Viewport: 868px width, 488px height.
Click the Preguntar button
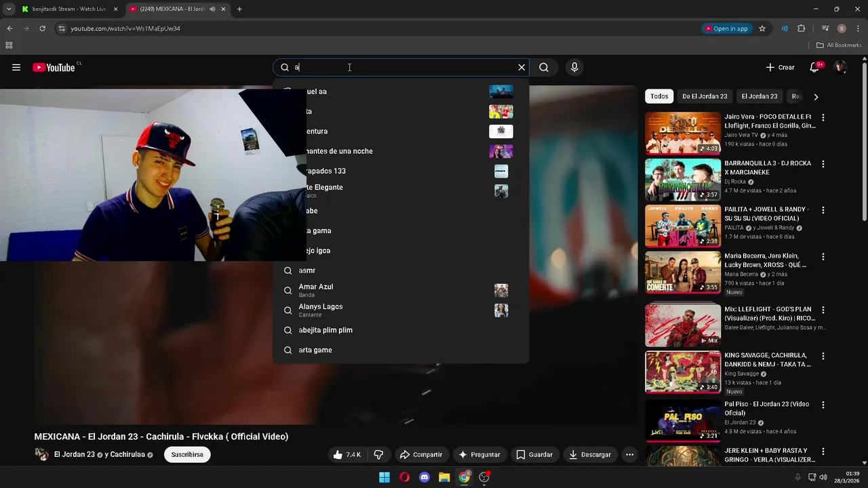point(479,455)
